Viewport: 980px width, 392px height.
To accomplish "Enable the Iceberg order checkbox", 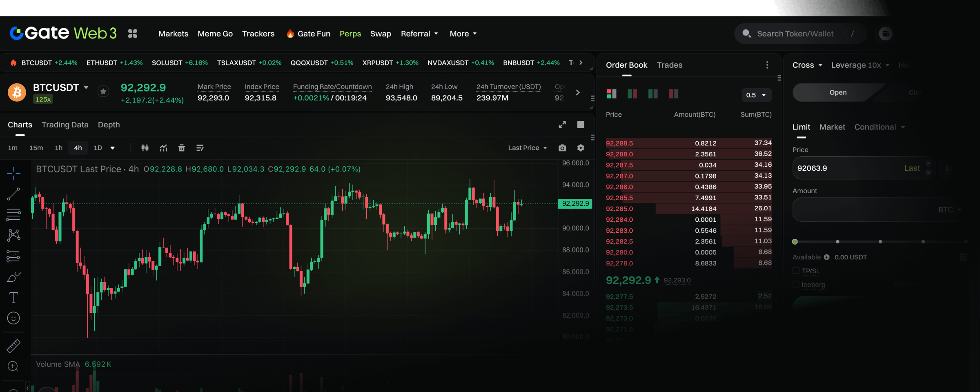I will [796, 285].
